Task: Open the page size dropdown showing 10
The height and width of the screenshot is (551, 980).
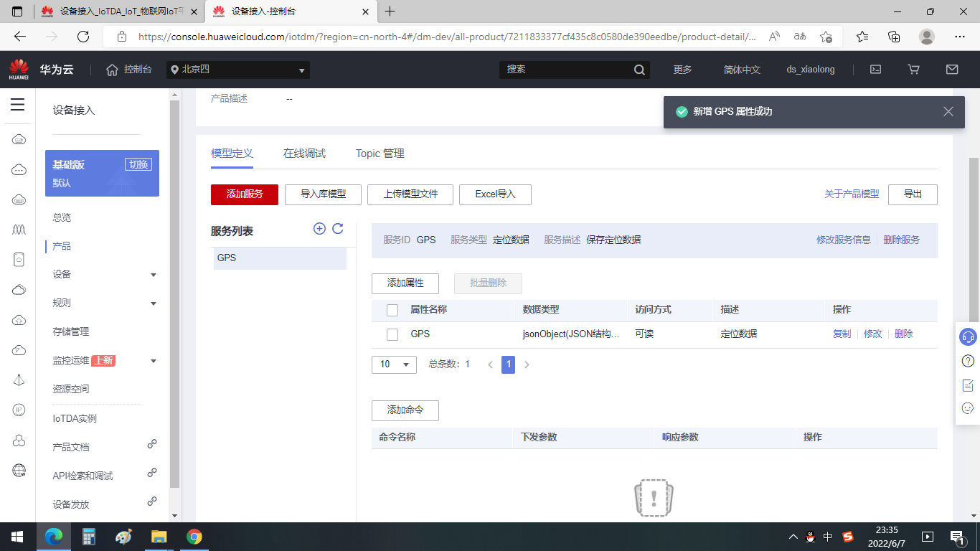Action: pos(394,364)
